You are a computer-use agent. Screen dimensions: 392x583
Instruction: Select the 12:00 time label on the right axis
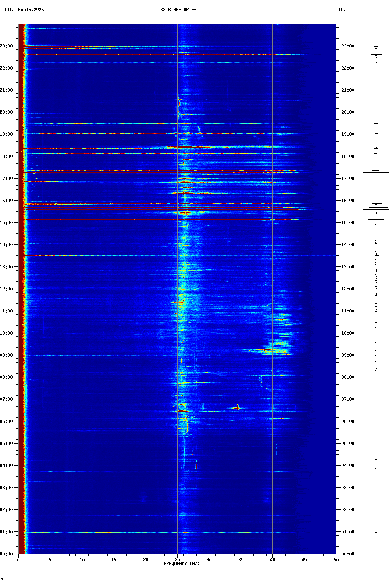(348, 289)
